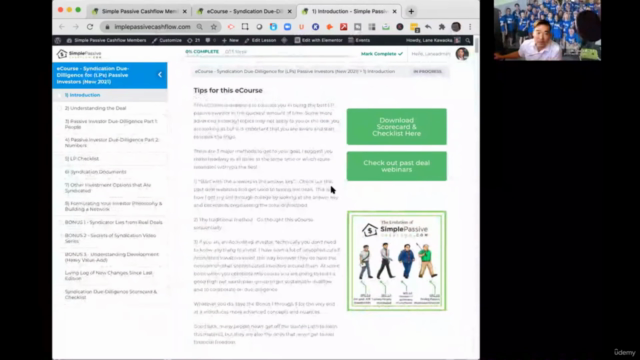Click the site-info lock icon in address bar

coord(107,27)
